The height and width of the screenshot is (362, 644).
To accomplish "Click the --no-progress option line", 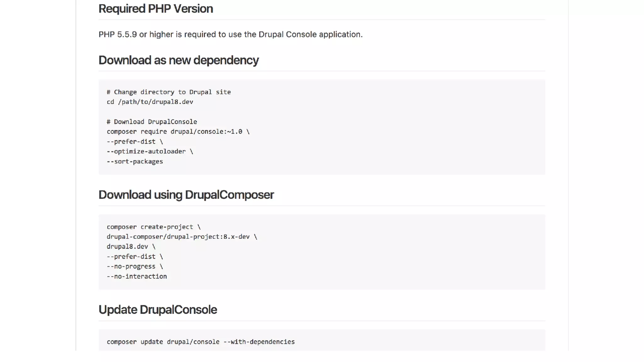I will click(x=135, y=266).
